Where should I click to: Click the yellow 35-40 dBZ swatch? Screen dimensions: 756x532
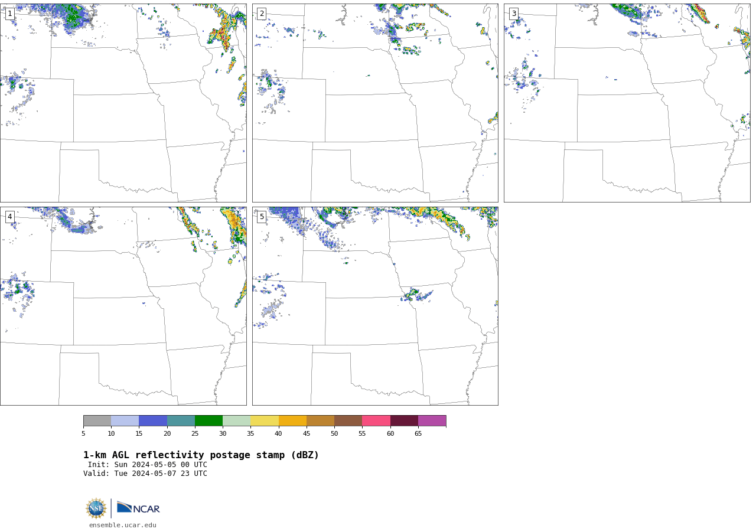click(x=265, y=420)
